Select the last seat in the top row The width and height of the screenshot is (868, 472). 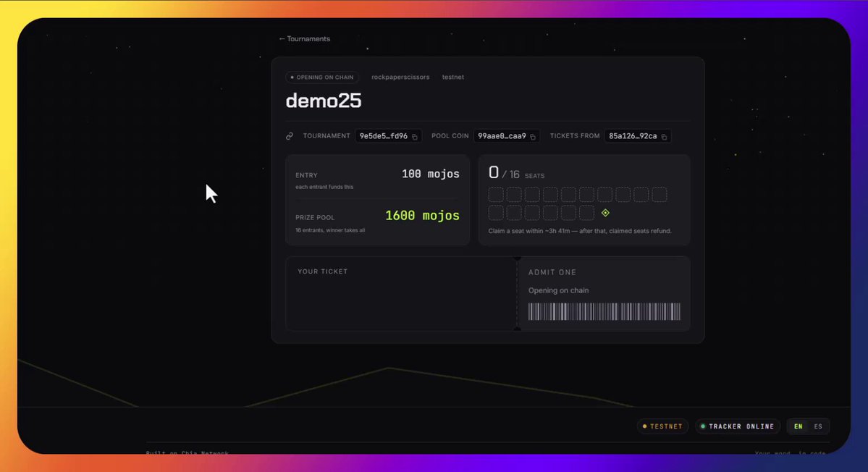(x=660, y=194)
